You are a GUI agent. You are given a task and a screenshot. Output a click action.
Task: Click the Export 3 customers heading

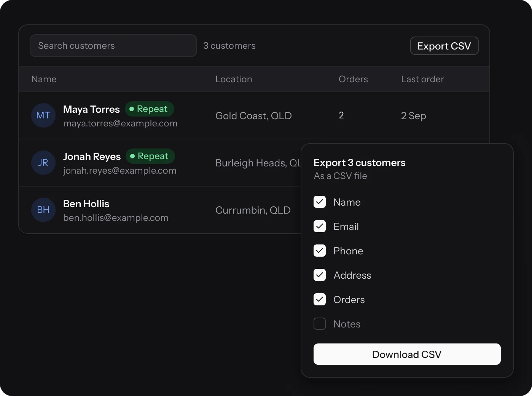(360, 163)
